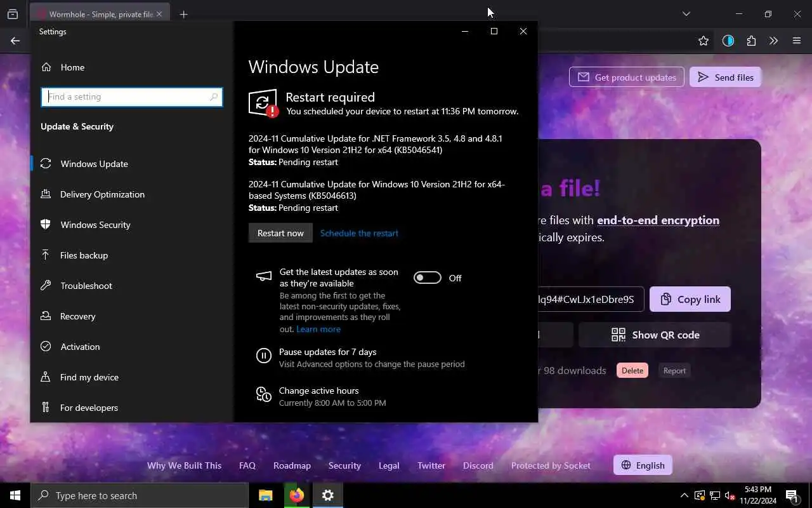Viewport: 812px width, 508px height.
Task: Open the Twitter footer link
Action: (431, 465)
